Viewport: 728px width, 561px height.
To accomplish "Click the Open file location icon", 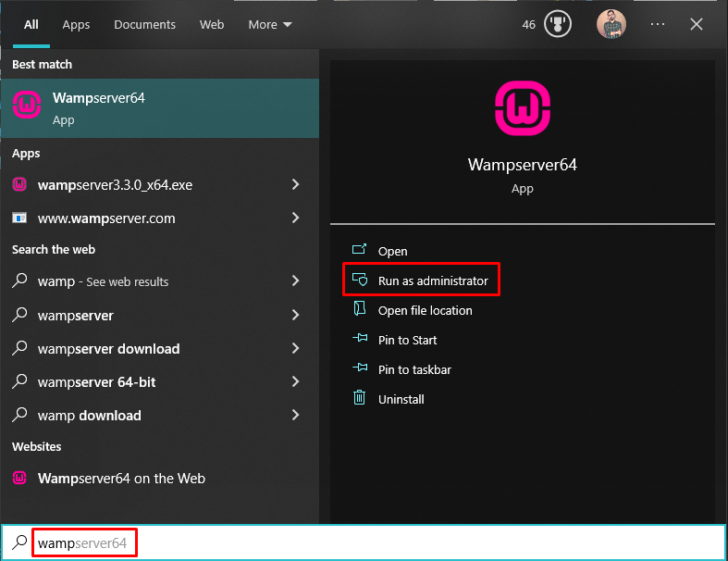I will pyautogui.click(x=359, y=308).
